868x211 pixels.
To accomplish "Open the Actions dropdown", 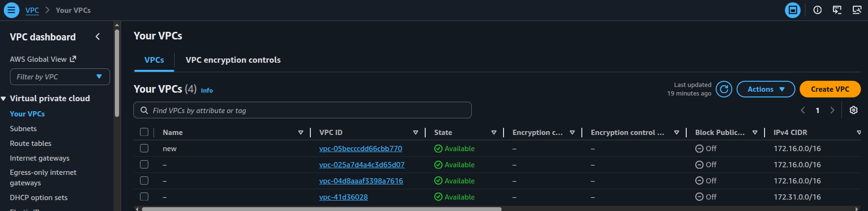I will (765, 89).
